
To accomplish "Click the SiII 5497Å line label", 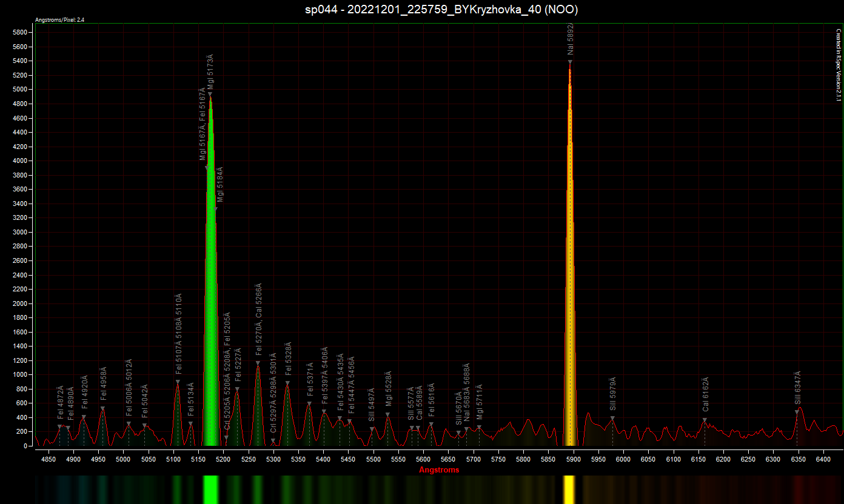I will click(x=372, y=405).
